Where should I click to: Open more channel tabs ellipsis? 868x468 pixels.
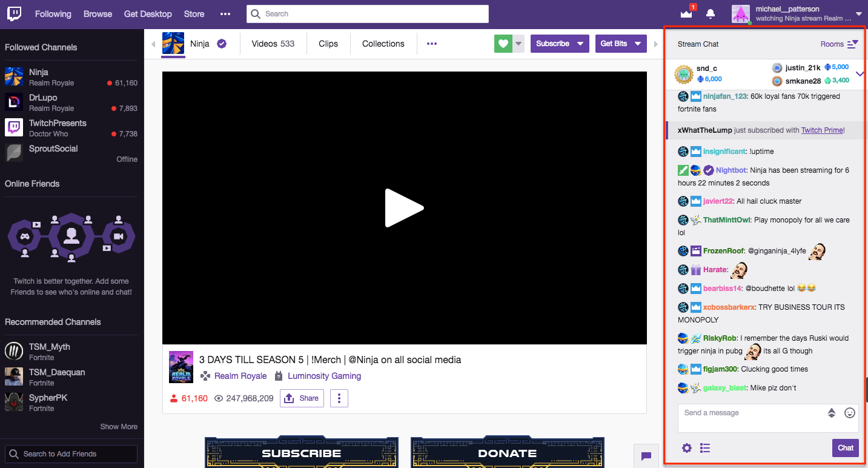pos(432,44)
